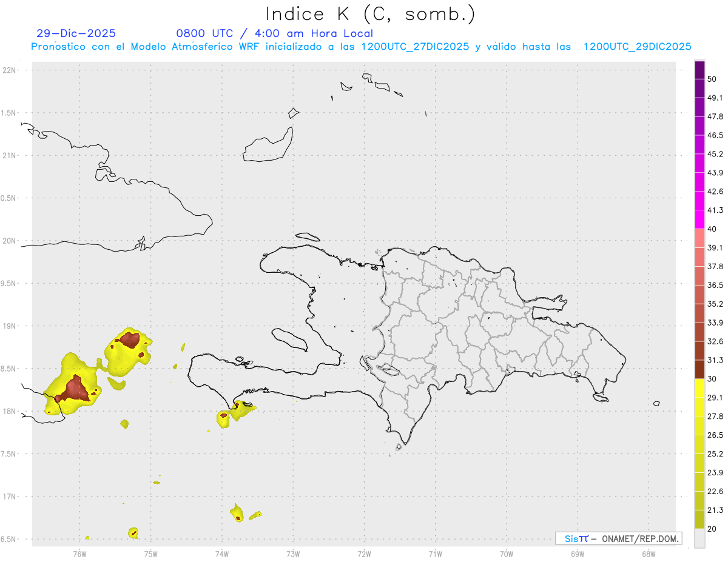Click the '33.9' colorbar value
Screen dimensions: 728x562
716,323
